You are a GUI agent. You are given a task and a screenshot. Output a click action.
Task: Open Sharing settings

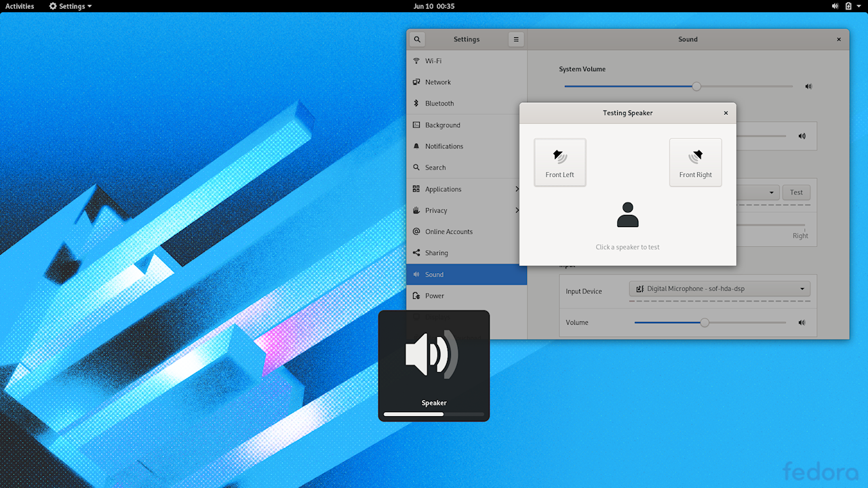tap(467, 253)
